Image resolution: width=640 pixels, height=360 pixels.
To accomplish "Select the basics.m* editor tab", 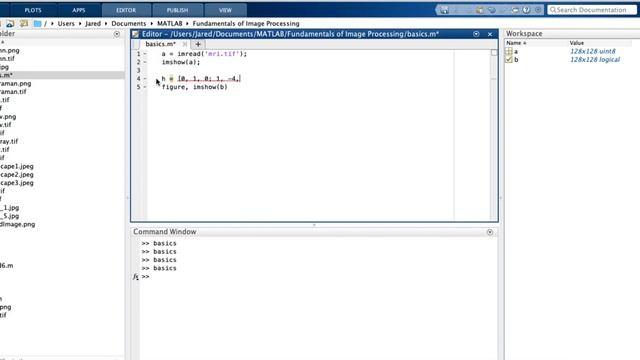I will 160,44.
